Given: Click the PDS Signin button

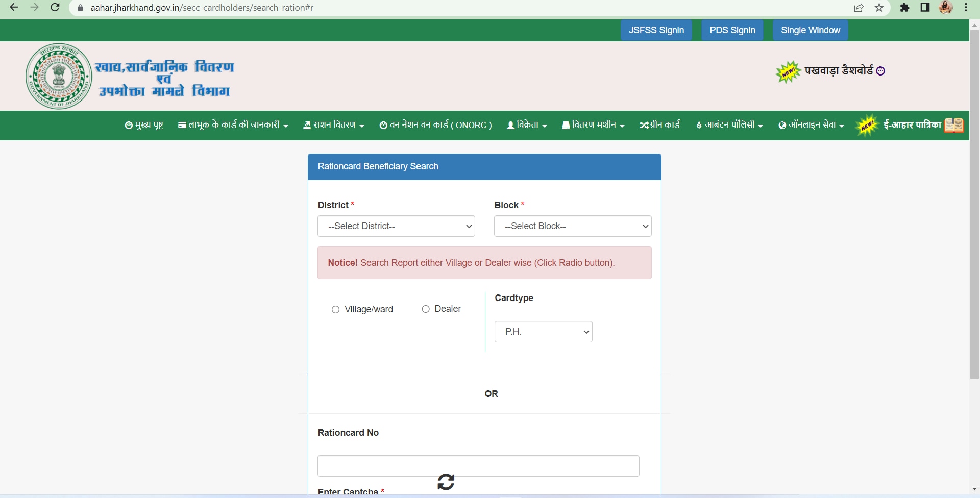Looking at the screenshot, I should pyautogui.click(x=732, y=30).
